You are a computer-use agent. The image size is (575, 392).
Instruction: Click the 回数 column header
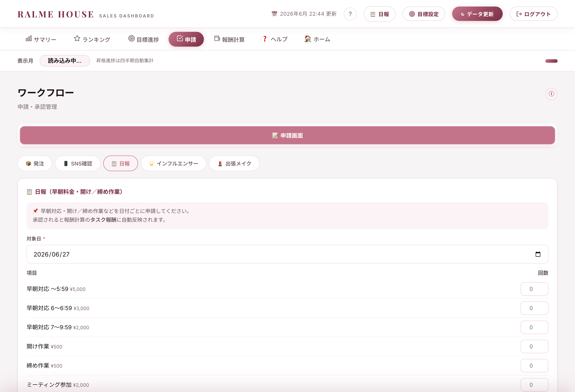(x=543, y=273)
